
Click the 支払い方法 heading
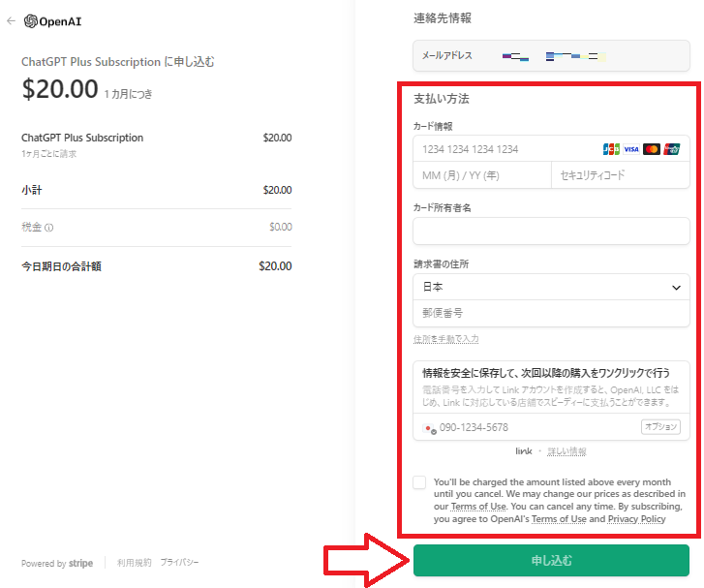coord(442,99)
